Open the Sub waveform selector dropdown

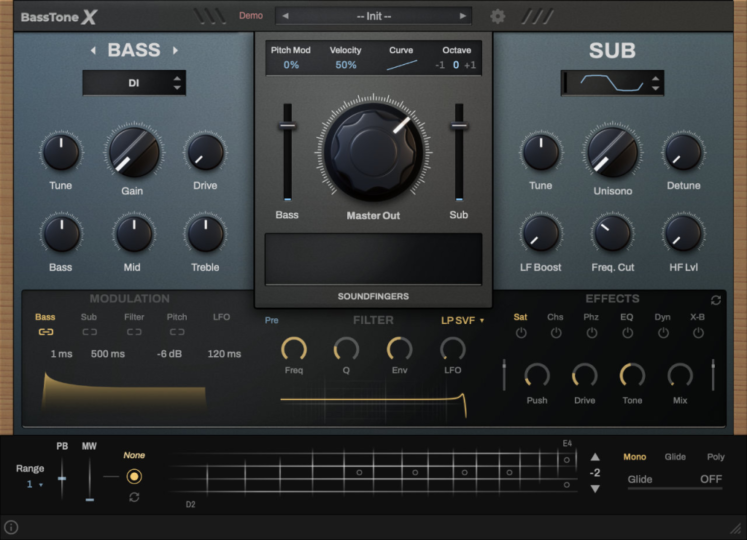[612, 83]
